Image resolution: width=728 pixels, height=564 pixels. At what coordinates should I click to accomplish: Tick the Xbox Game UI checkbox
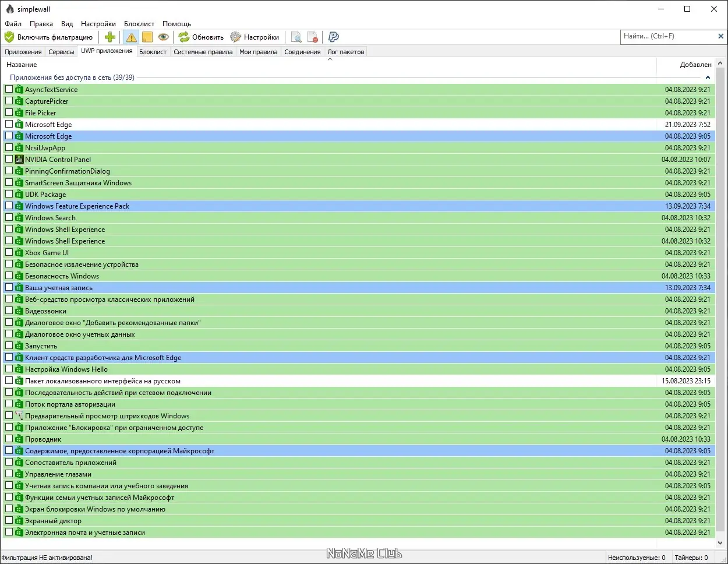9,252
